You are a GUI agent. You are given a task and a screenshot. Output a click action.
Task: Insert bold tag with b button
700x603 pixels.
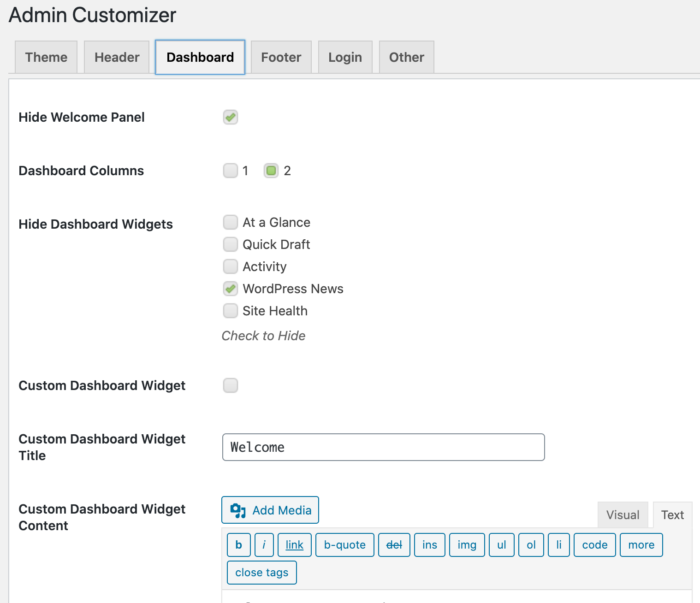pos(239,545)
